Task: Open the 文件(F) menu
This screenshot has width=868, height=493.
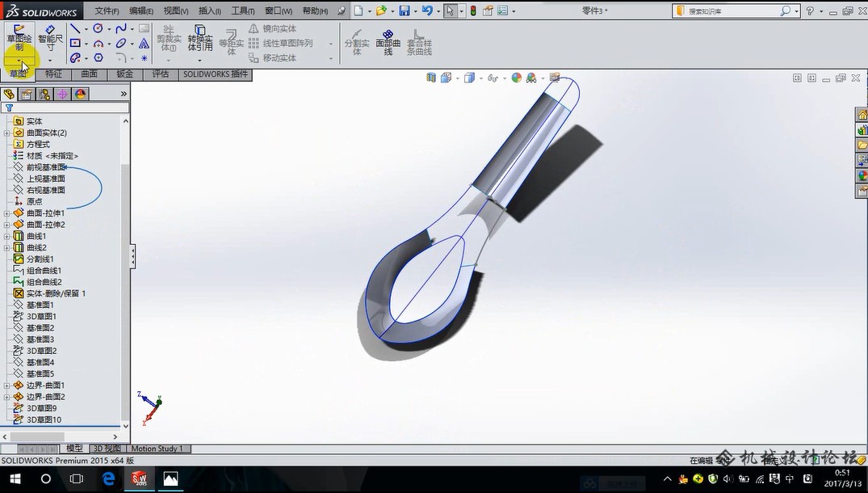Action: pos(107,11)
